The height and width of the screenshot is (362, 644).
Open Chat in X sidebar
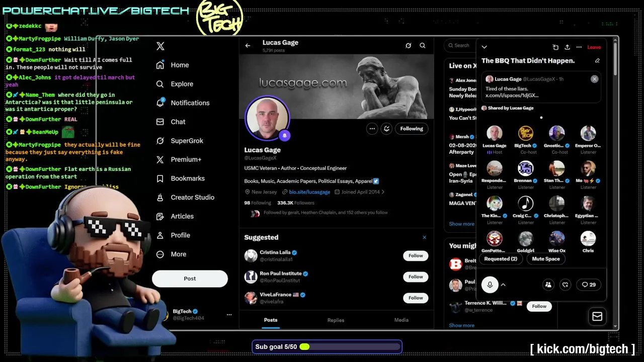pos(171,122)
